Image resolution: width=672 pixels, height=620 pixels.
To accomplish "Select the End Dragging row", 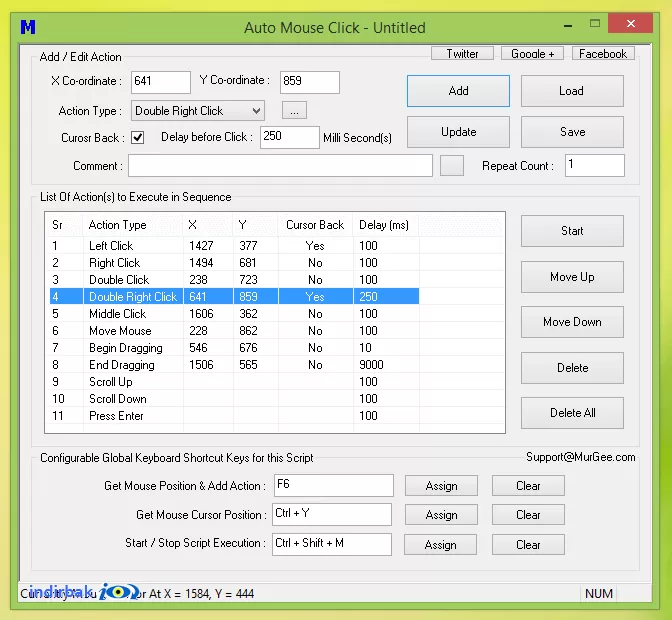I will (x=234, y=365).
